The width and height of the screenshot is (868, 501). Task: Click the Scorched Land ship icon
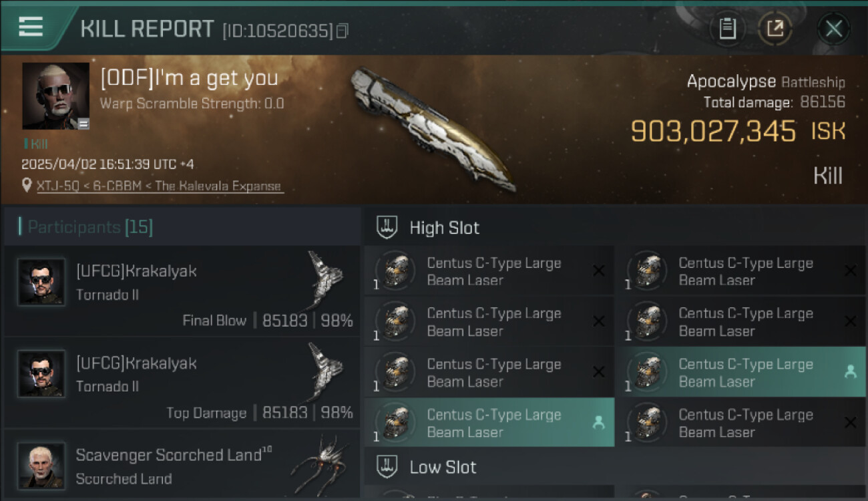[x=319, y=466]
